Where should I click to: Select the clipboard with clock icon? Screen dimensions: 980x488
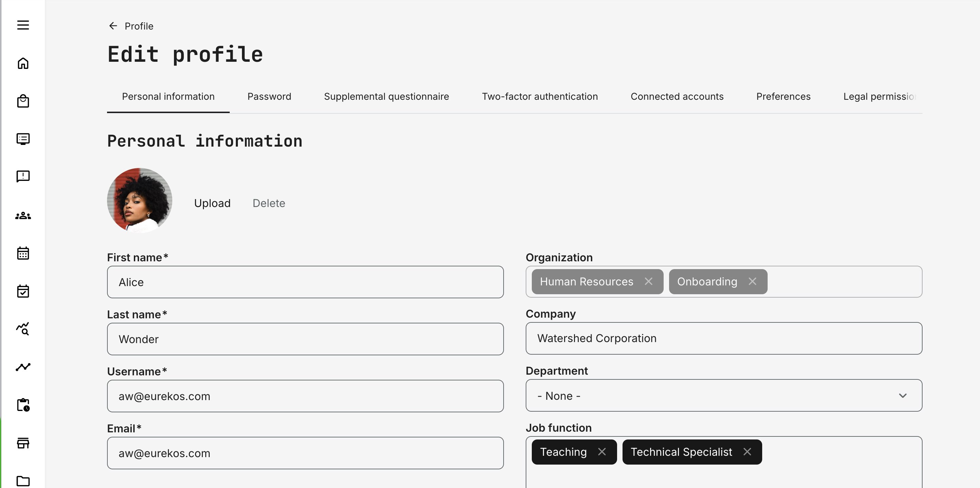(23, 405)
